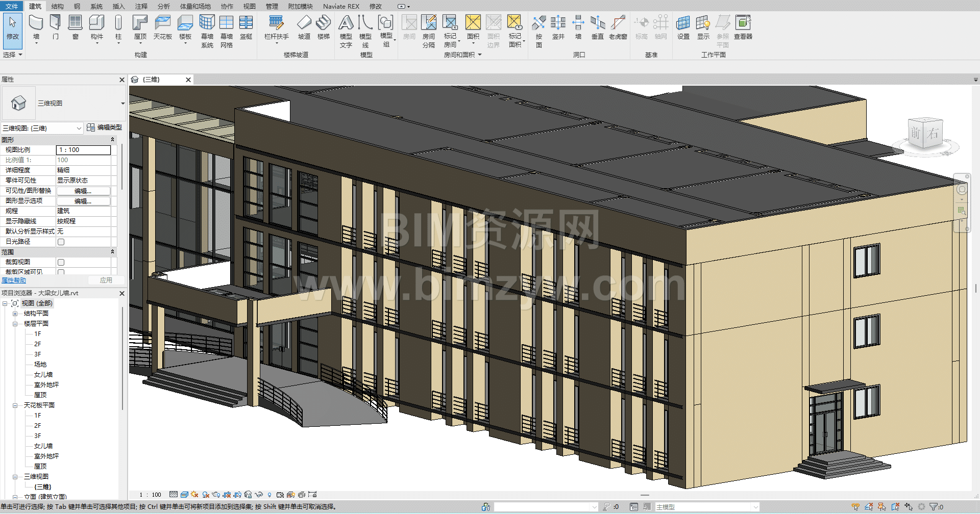Click the 视图比例 1:100 input field
Screen dimensions: 980x514
tap(83, 150)
